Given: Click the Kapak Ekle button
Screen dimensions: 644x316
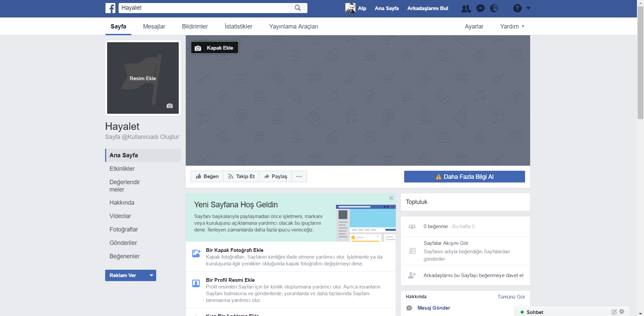Looking at the screenshot, I should click(215, 48).
